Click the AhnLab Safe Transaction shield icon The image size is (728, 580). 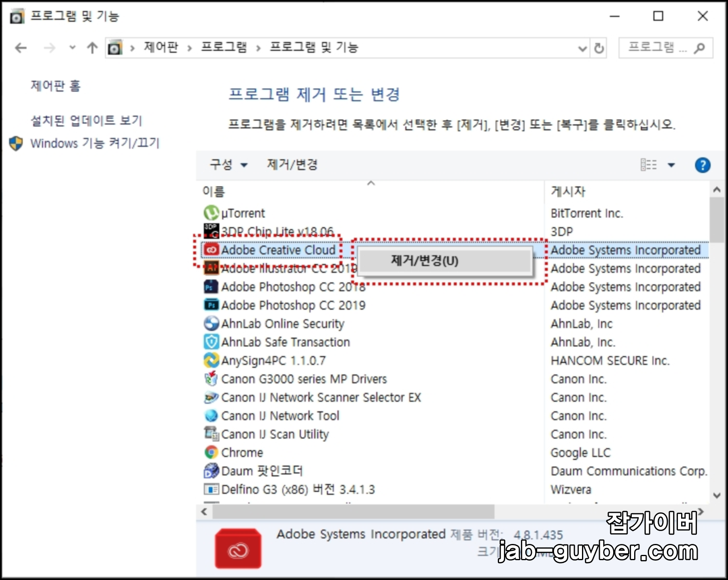211,342
